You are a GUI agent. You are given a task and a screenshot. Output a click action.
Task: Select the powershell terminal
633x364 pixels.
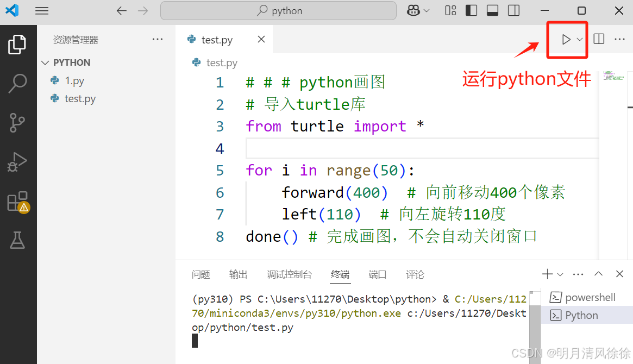tap(587, 297)
